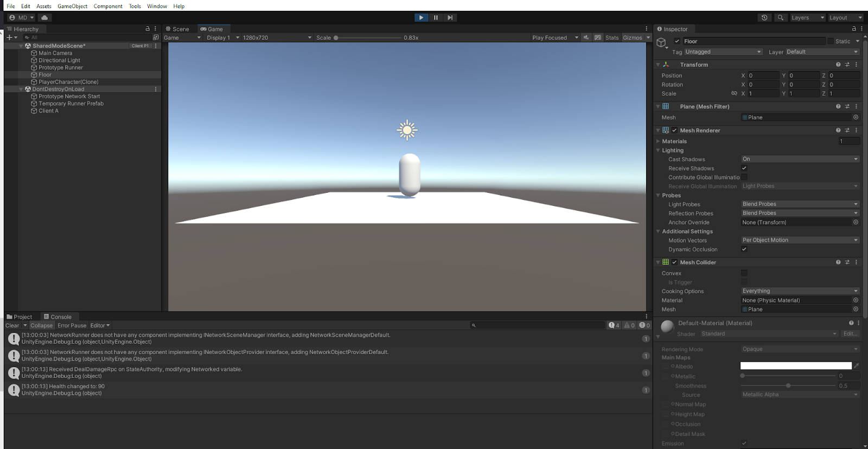Open Mesh Renderer component help icon
The width and height of the screenshot is (868, 449).
tap(838, 130)
